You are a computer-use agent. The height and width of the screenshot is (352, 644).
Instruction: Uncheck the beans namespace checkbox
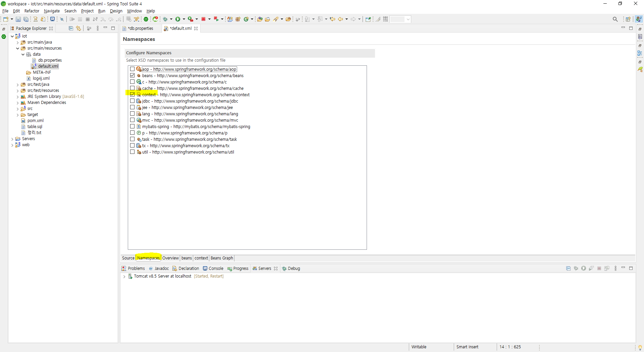132,75
